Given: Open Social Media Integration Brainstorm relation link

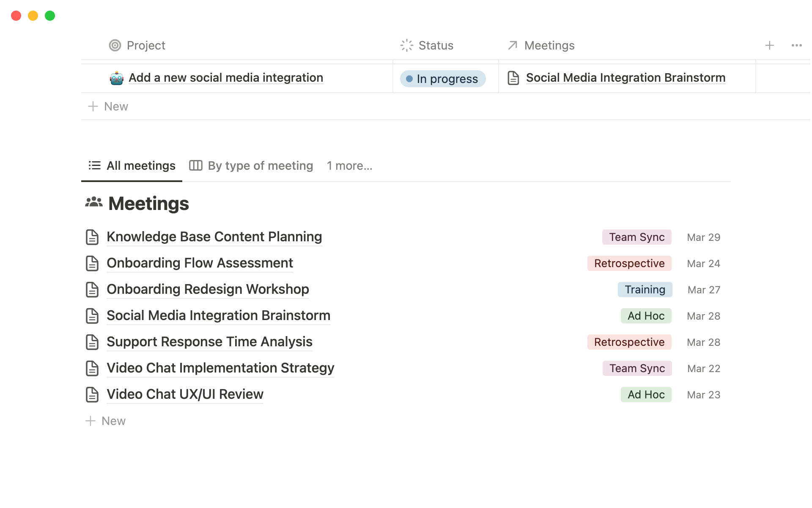Looking at the screenshot, I should 625,78.
